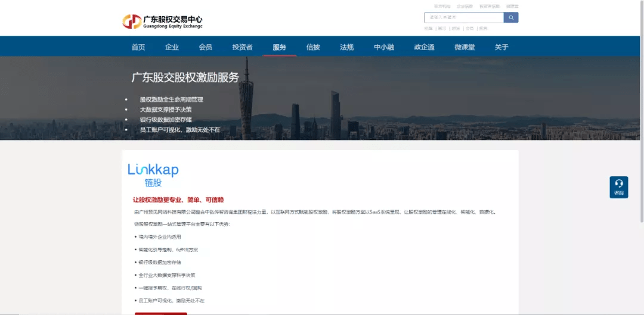This screenshot has height=315, width=644.
Task: Click the card list item 银行级数据加密存储
Action: click(159, 262)
